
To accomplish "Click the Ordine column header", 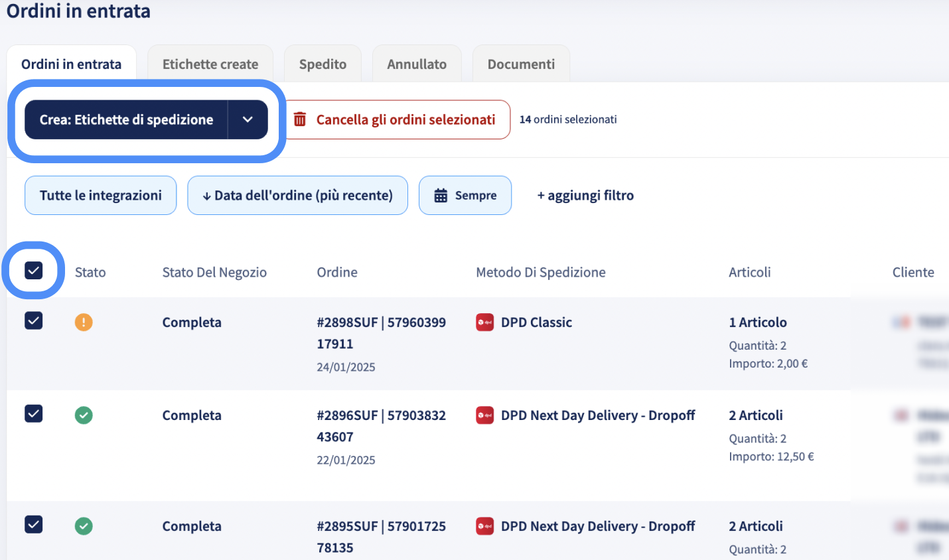I will click(x=337, y=272).
